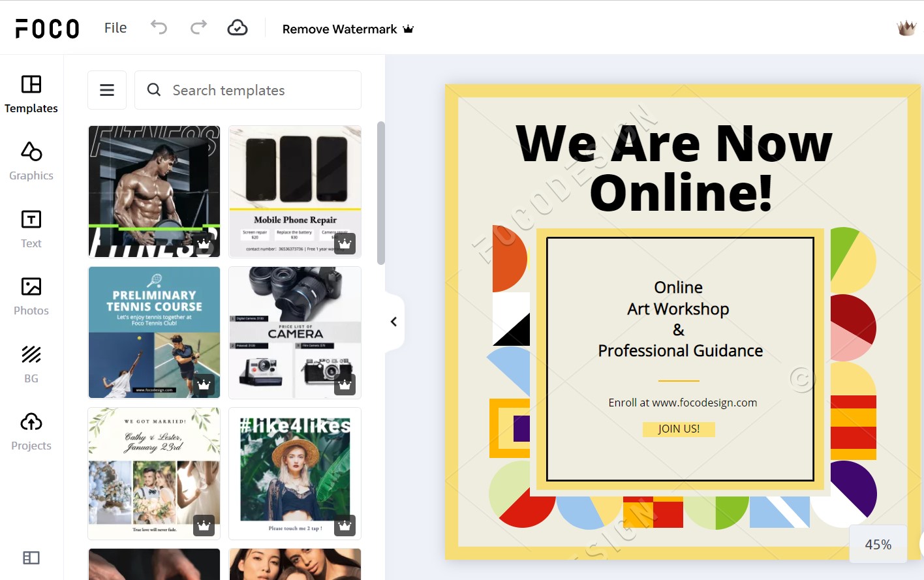Viewport: 924px width, 580px height.
Task: Click crown badge on Fitness template
Action: coord(204,243)
